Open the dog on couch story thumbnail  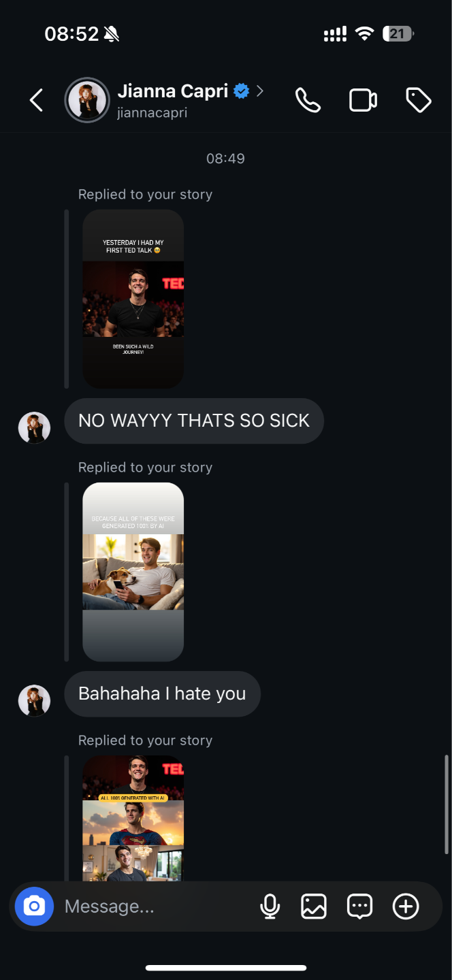[133, 572]
